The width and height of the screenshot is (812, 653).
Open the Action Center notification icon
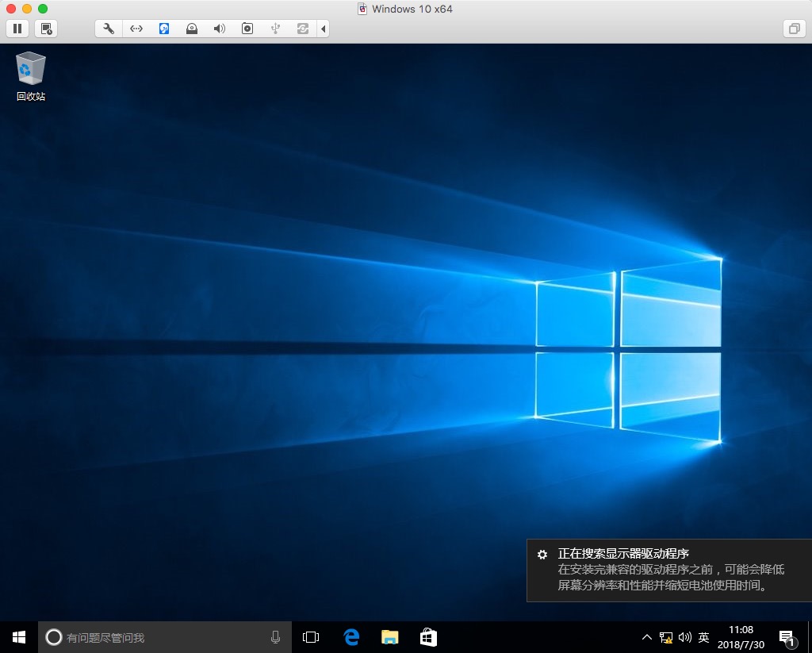[787, 637]
